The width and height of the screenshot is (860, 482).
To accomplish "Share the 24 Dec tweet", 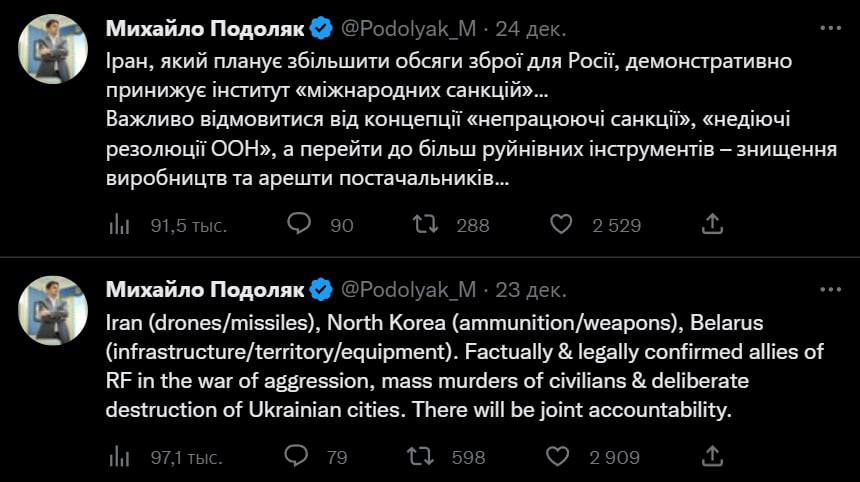I will click(712, 224).
